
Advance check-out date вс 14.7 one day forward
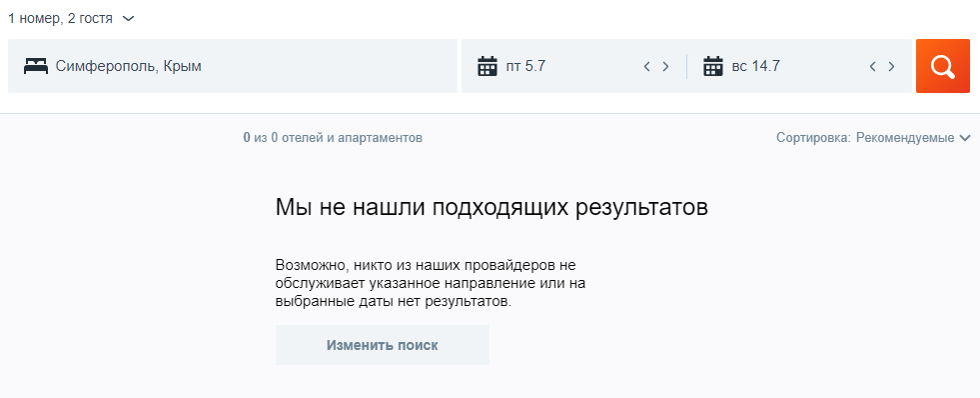(x=891, y=66)
